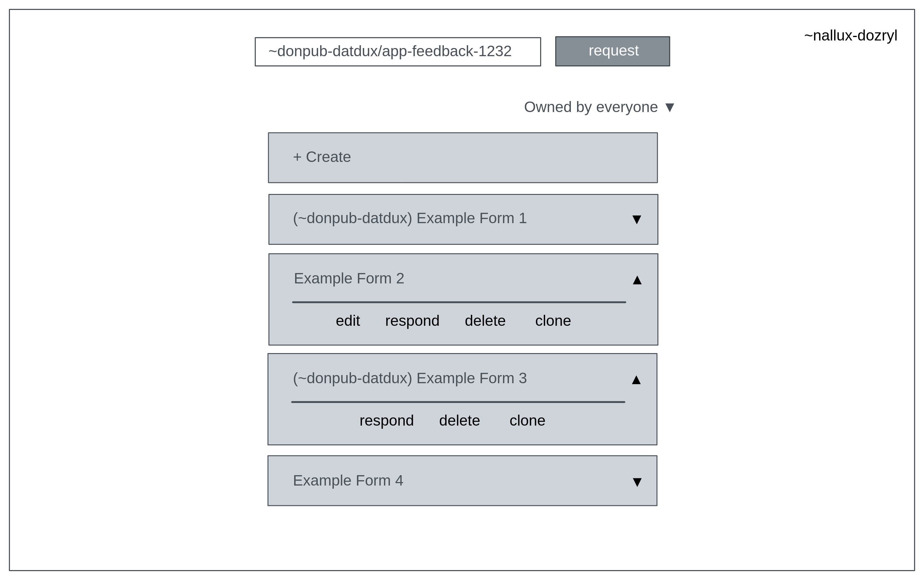This screenshot has width=924, height=580.
Task: Click clone under Example Form 2
Action: (x=553, y=321)
